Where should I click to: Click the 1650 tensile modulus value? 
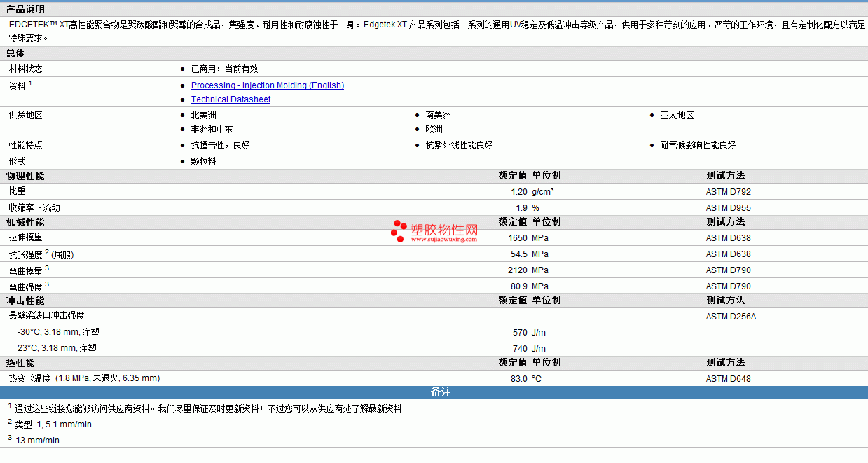tap(518, 237)
